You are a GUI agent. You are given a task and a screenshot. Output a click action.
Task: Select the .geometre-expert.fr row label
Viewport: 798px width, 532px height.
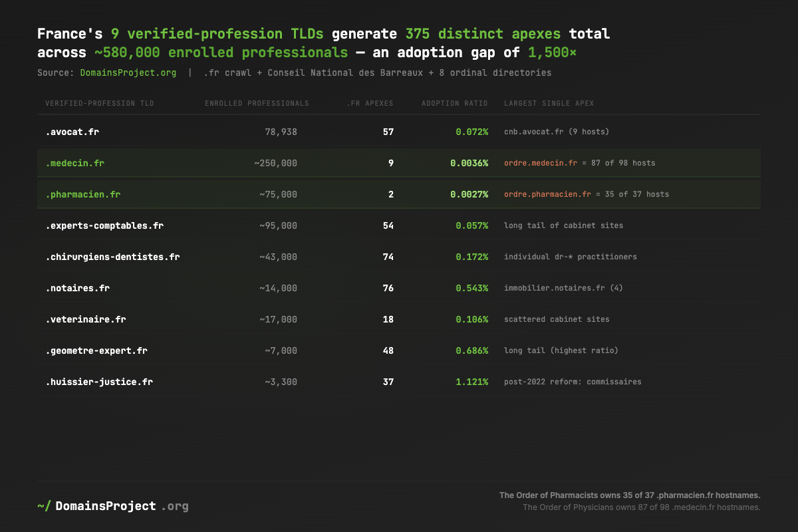[x=96, y=350]
